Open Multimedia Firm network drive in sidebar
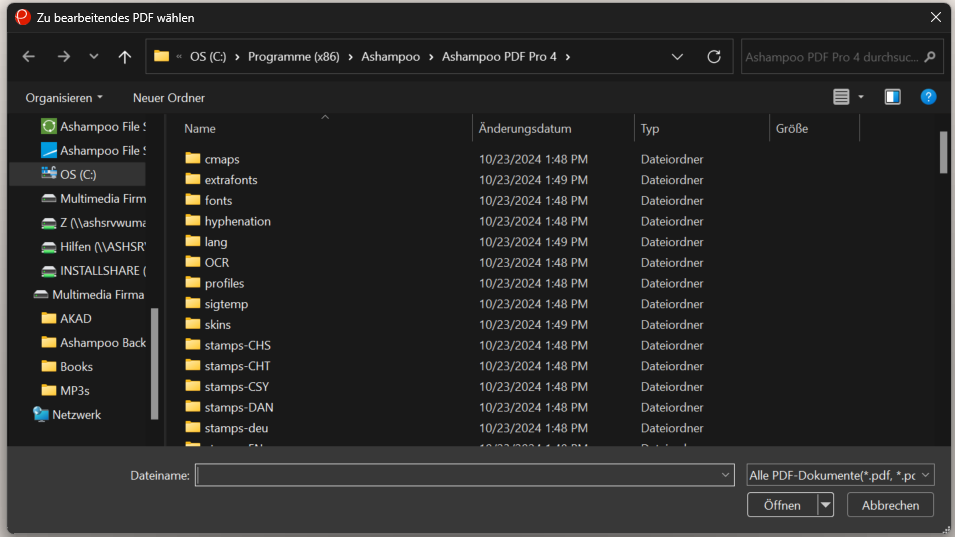 [93, 198]
